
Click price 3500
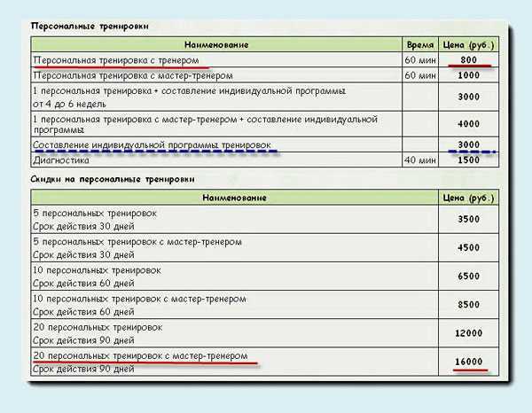[x=468, y=219]
